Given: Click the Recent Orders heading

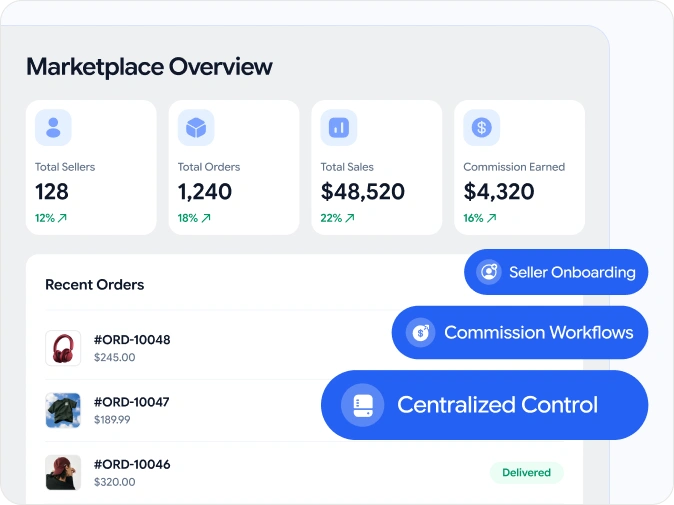Looking at the screenshot, I should pyautogui.click(x=95, y=285).
